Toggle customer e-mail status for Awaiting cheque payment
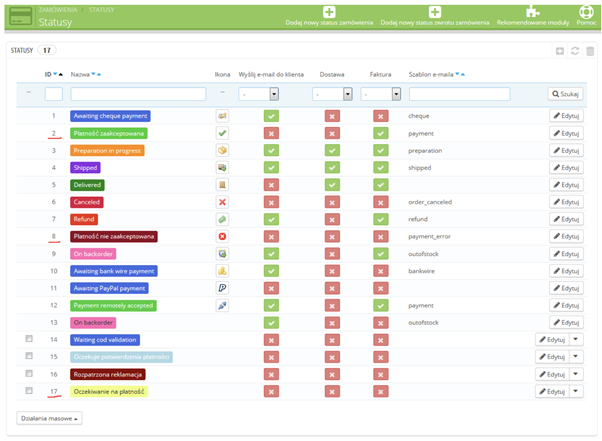The height and width of the screenshot is (441, 602). (271, 116)
